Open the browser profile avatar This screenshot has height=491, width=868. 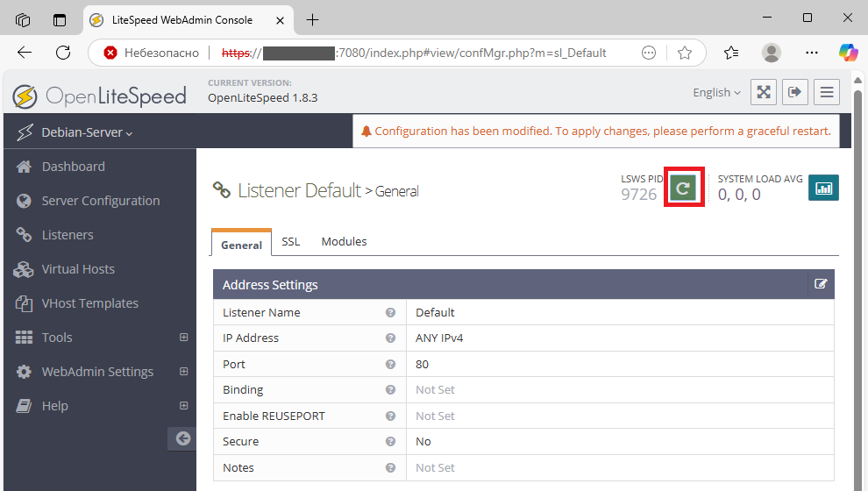pyautogui.click(x=772, y=53)
